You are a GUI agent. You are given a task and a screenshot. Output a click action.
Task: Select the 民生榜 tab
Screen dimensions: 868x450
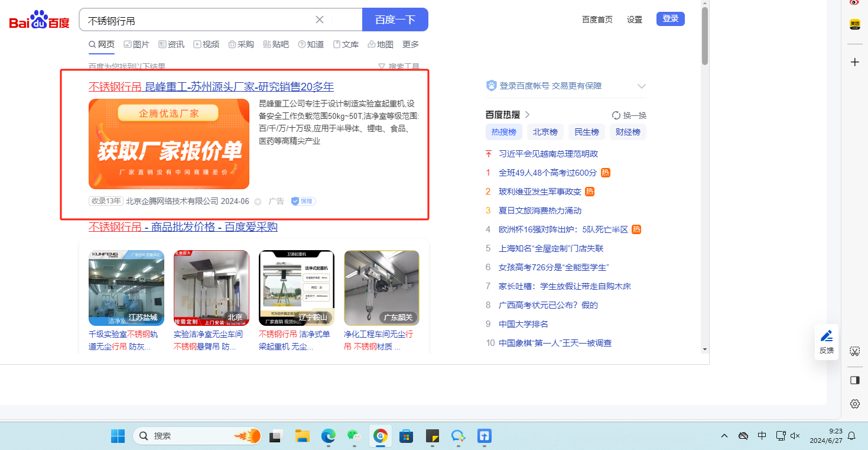[587, 132]
